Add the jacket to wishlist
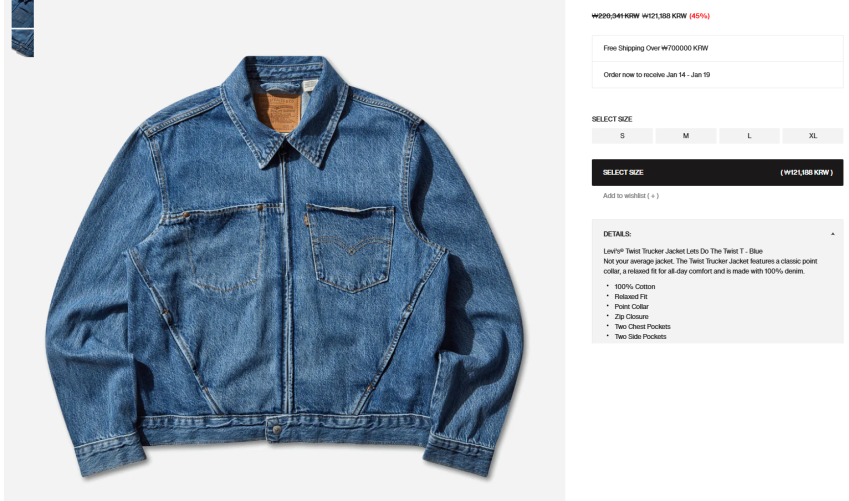 (631, 196)
